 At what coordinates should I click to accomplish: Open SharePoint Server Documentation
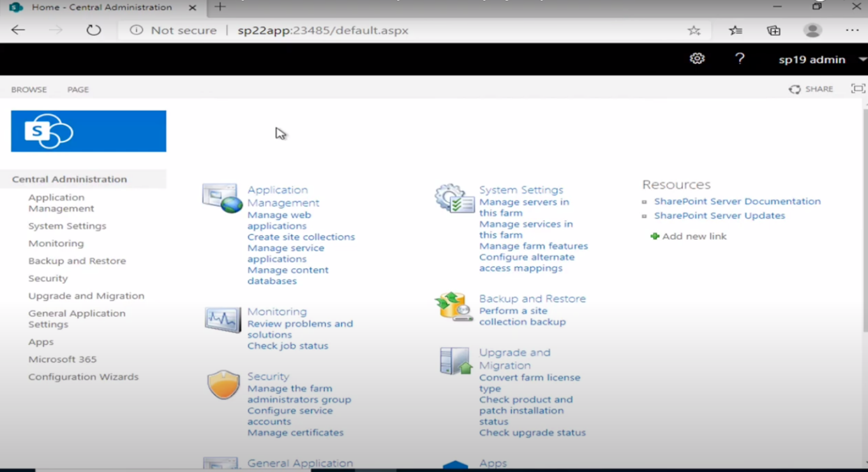[x=737, y=201]
